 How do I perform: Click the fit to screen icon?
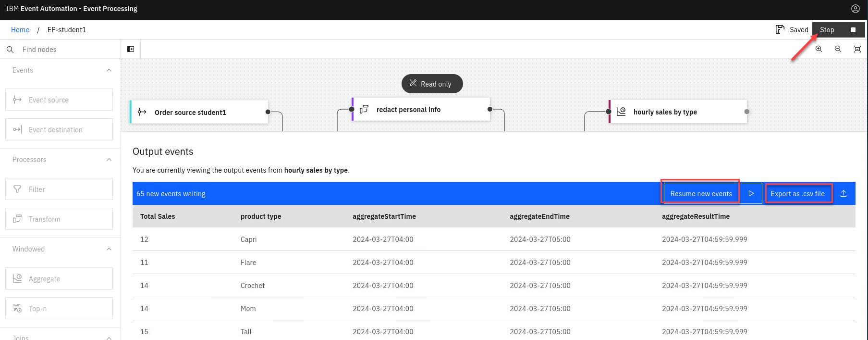click(857, 49)
